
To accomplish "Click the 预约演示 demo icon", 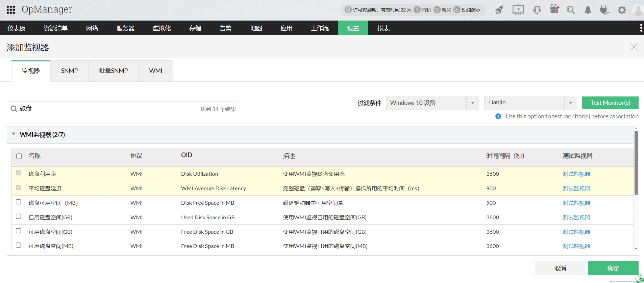I will (457, 10).
